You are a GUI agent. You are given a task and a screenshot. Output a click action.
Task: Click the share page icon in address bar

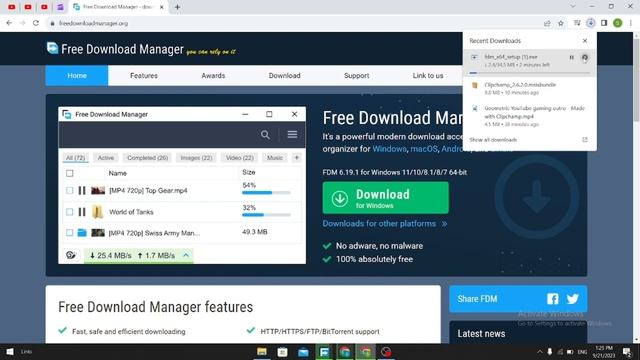click(x=547, y=23)
